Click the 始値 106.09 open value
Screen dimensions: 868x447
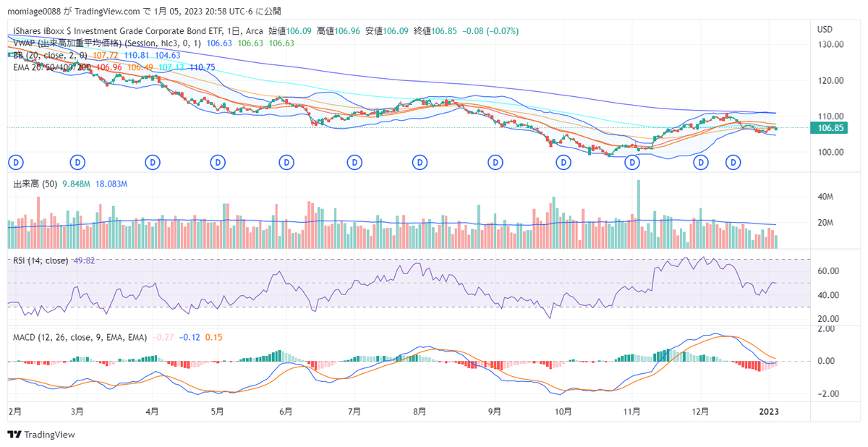click(x=290, y=31)
